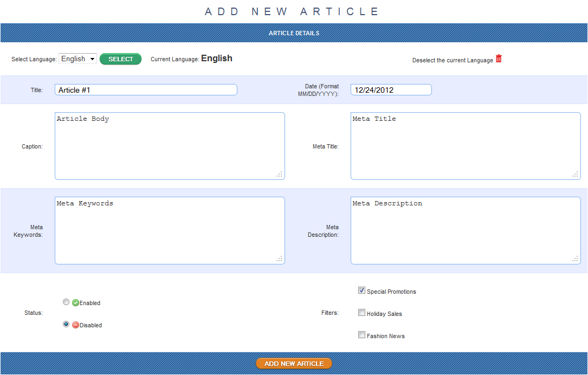Submit with the orange Add New Article button
Viewport: 588px width, 375px height.
coord(294,364)
